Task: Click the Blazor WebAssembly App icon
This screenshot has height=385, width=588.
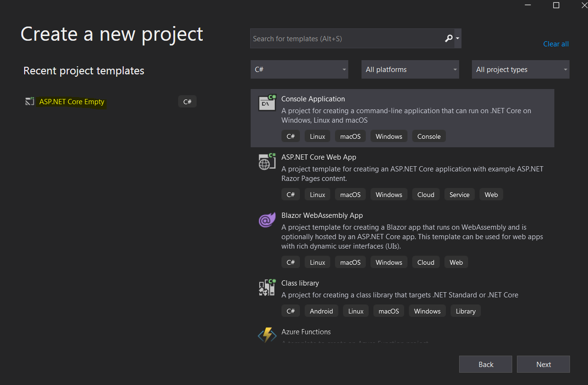Action: tap(267, 220)
